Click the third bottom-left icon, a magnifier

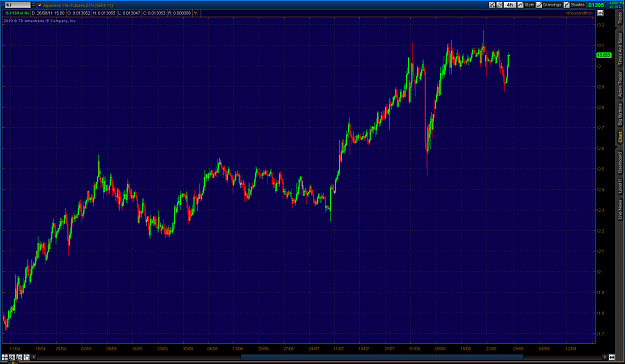(x=19, y=357)
